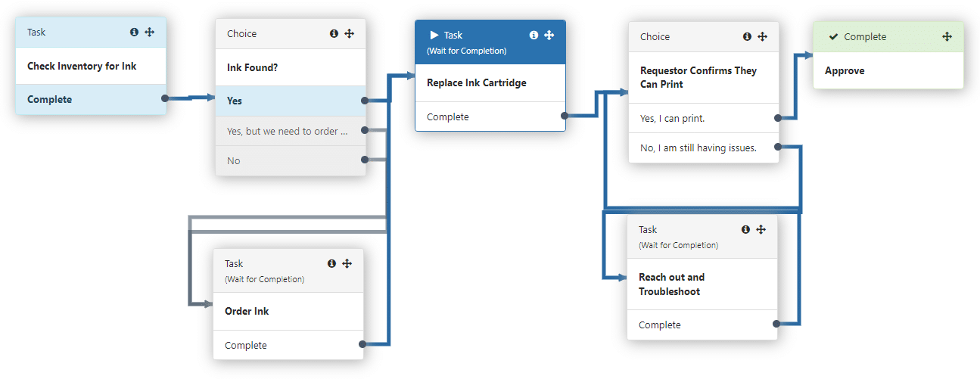
Task: Click info icon on Order Ink task
Action: coord(331,263)
